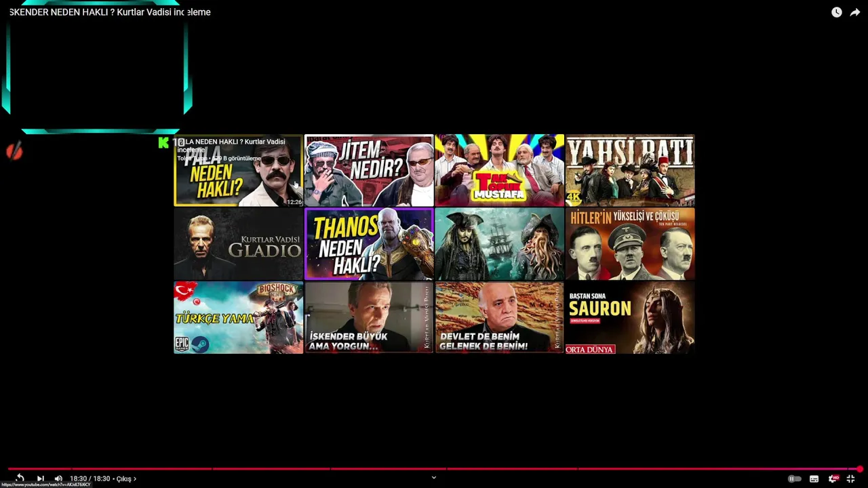Open the 'JİTEM Nedir?' video thumbnail
Image resolution: width=868 pixels, height=488 pixels.
[x=369, y=170]
